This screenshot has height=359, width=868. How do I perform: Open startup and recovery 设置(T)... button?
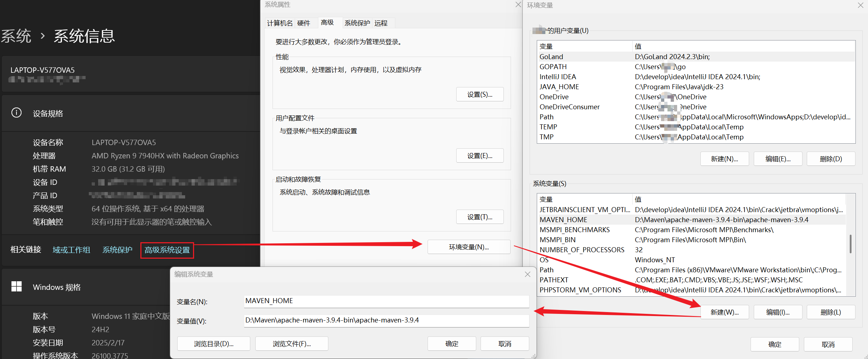tap(480, 217)
